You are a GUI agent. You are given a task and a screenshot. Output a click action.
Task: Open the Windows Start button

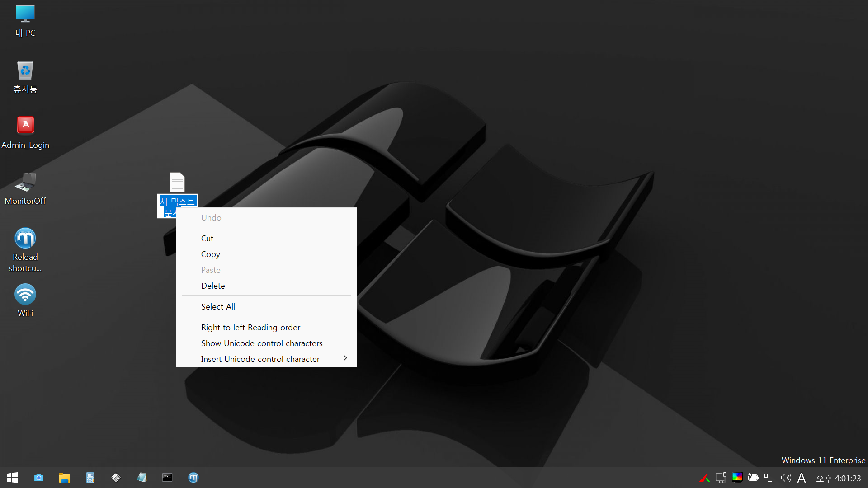tap(12, 478)
